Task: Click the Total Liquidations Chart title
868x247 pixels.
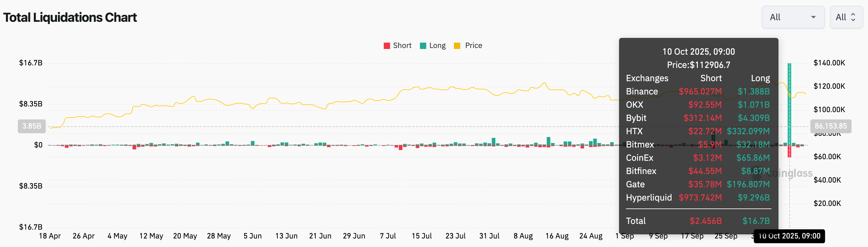Action: (x=70, y=17)
